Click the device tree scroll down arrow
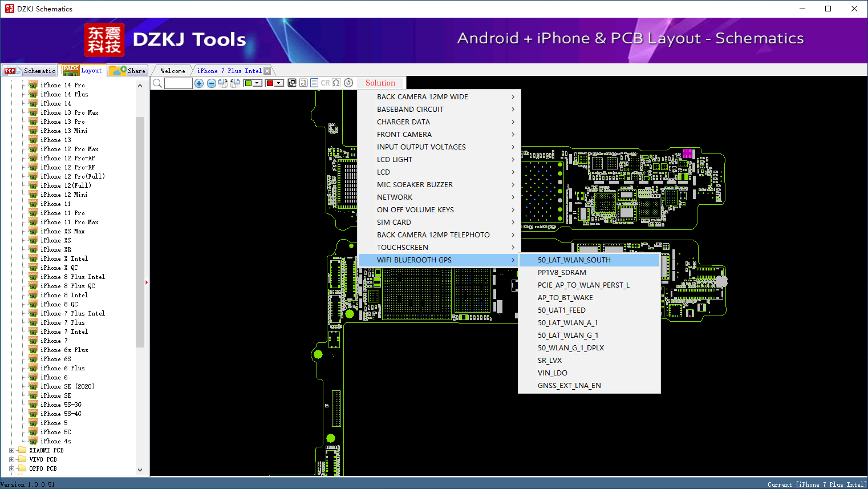The height and width of the screenshot is (489, 868). click(x=140, y=470)
